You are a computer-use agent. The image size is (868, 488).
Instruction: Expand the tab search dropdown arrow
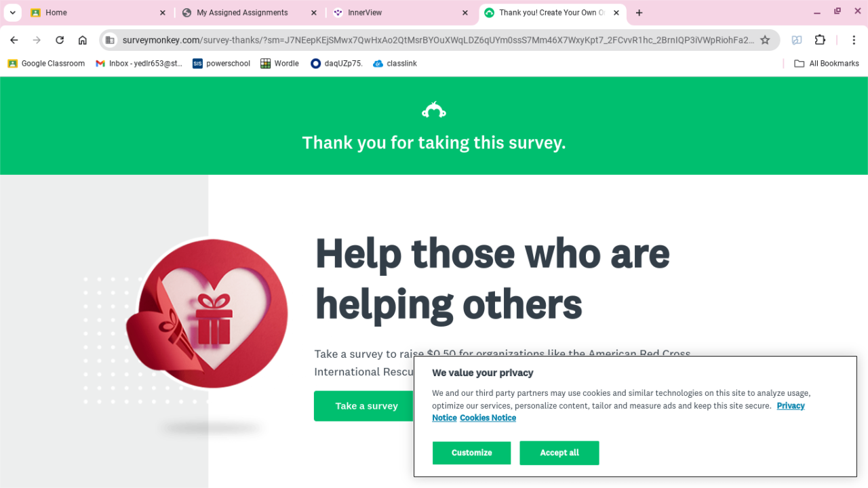12,12
